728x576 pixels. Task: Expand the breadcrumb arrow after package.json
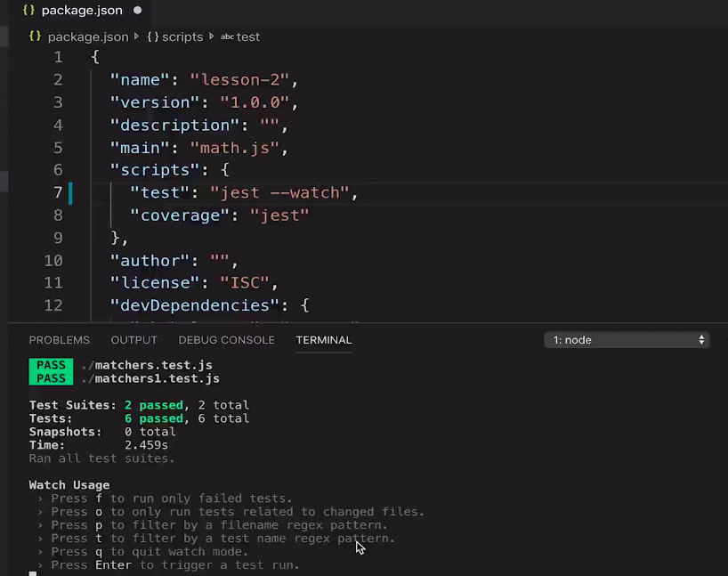136,37
